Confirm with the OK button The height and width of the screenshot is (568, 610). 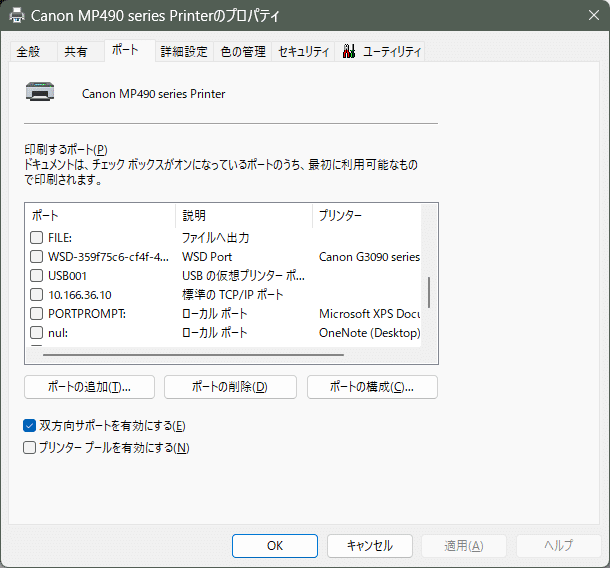tap(275, 545)
